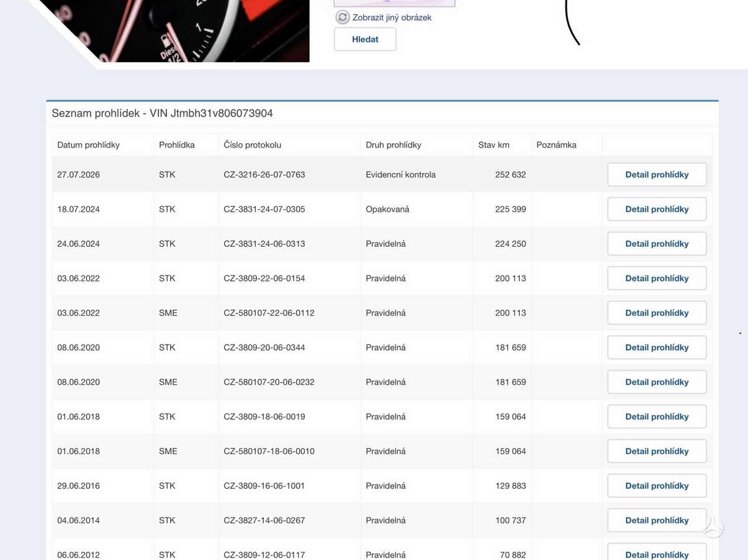The height and width of the screenshot is (560, 748).
Task: Open Detail prohlídky for protocol CZ-580107-18-06-0010
Action: [x=657, y=451]
